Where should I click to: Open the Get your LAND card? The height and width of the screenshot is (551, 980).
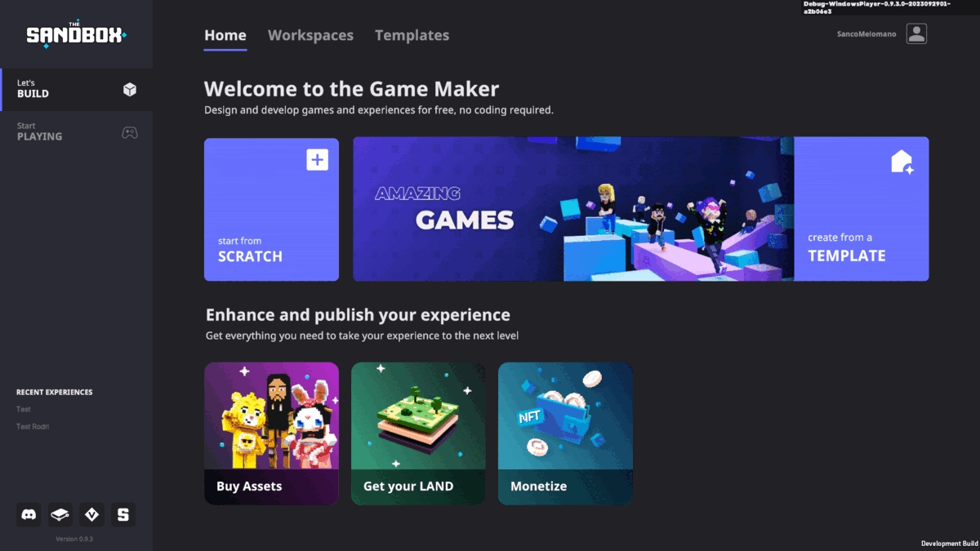click(418, 433)
